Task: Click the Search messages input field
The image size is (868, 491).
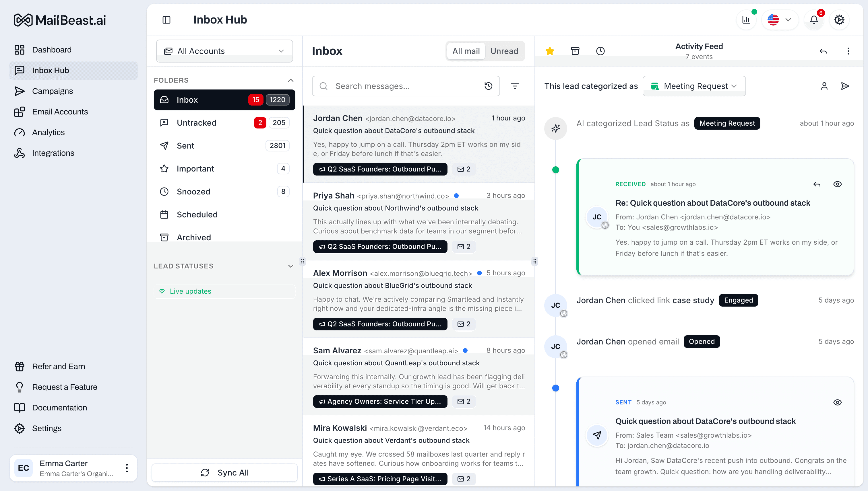Action: pyautogui.click(x=388, y=86)
